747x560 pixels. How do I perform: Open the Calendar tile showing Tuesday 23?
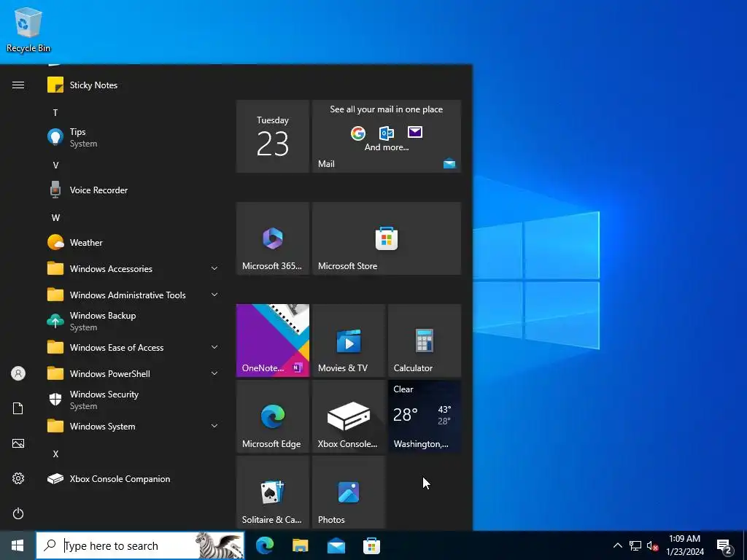273,136
